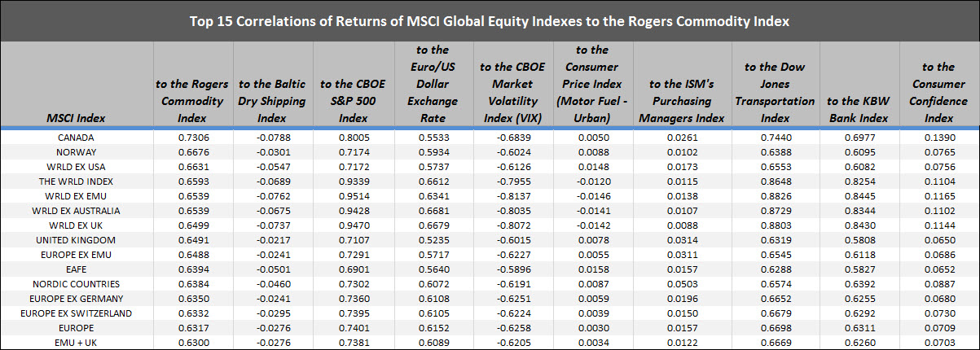Select EAFE S&P 500 value 0.6901
The height and width of the screenshot is (350, 980).
(x=353, y=269)
